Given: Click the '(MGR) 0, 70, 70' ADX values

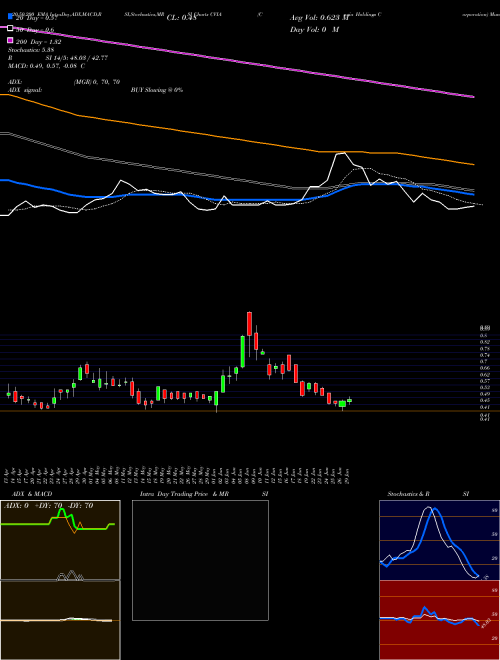Looking at the screenshot, I should [97, 82].
